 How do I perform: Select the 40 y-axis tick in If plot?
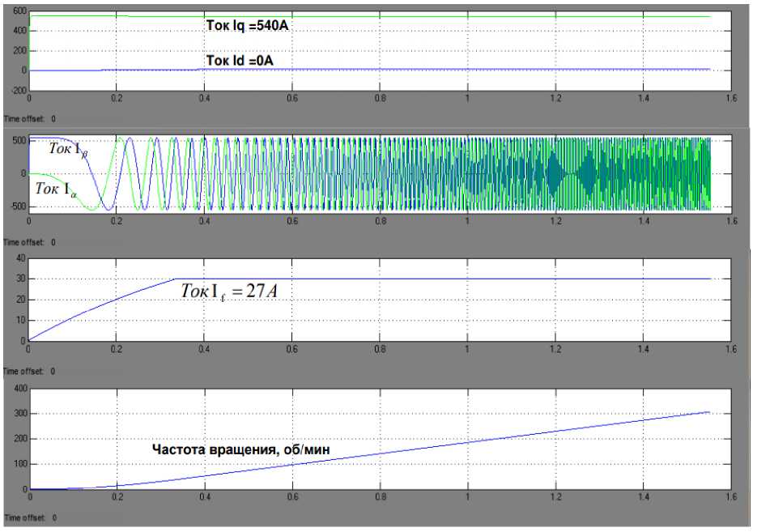(x=19, y=258)
